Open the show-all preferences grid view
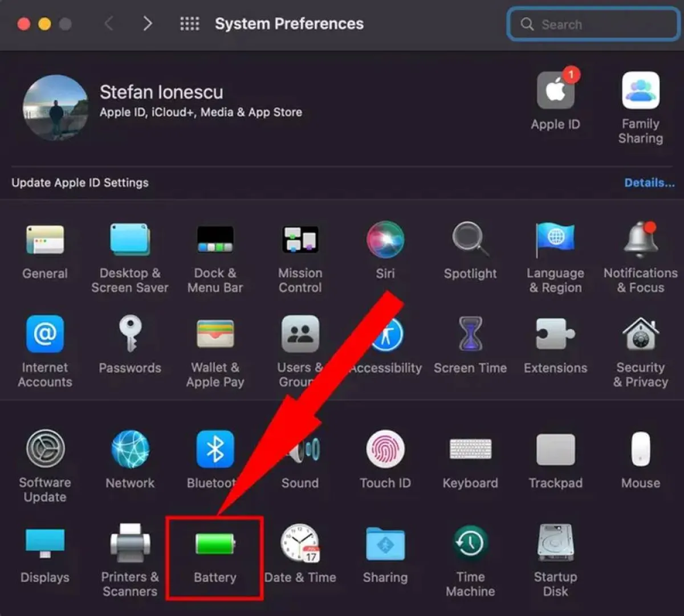This screenshot has width=684, height=616. pyautogui.click(x=189, y=23)
